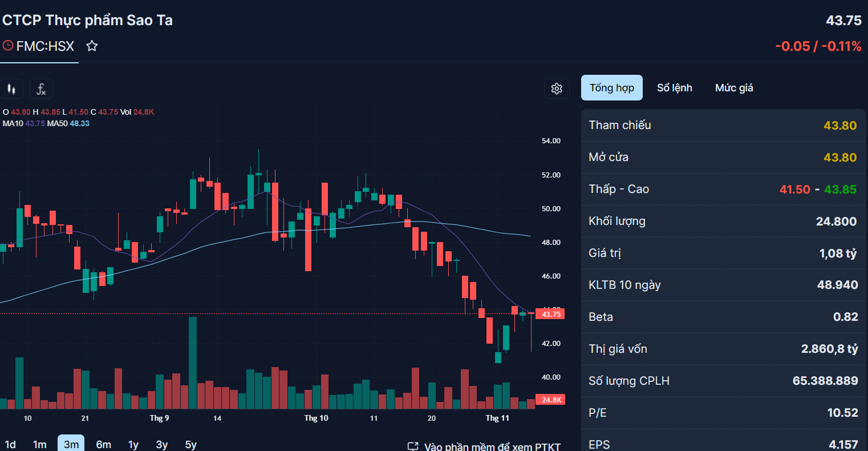The width and height of the screenshot is (868, 451).
Task: Click the Tham chiếu value 43.80
Action: coord(840,126)
